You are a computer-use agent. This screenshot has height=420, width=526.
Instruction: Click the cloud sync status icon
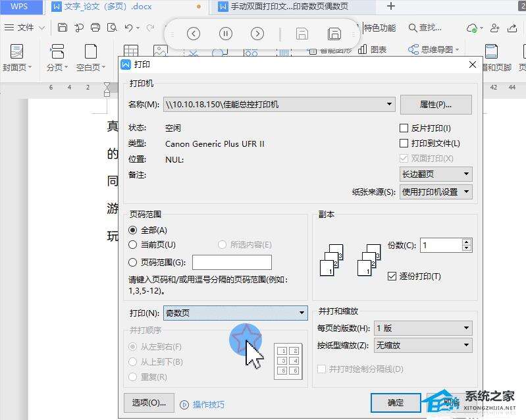pyautogui.click(x=472, y=28)
